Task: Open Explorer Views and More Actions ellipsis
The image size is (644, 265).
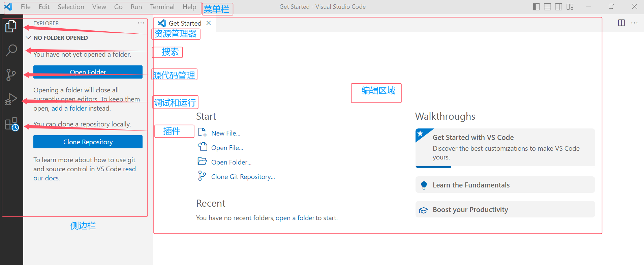Action: tap(141, 23)
